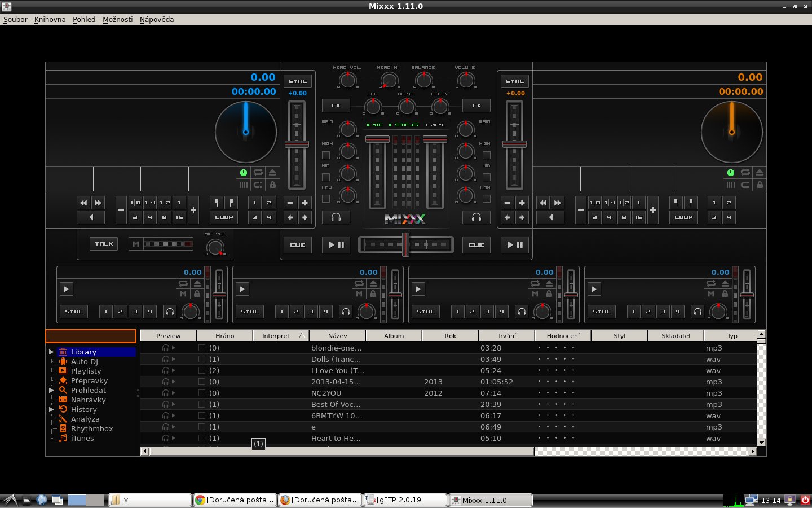Expand the History tree node
The height and width of the screenshot is (508, 812).
click(51, 410)
